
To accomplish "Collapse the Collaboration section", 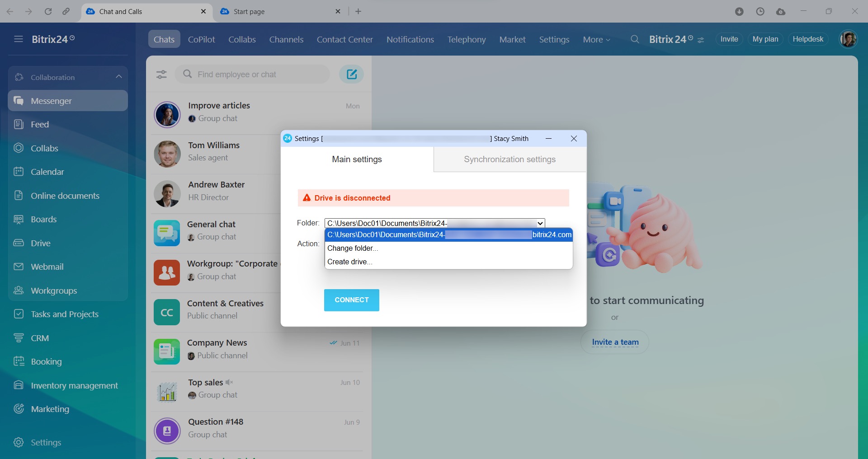I will click(119, 77).
